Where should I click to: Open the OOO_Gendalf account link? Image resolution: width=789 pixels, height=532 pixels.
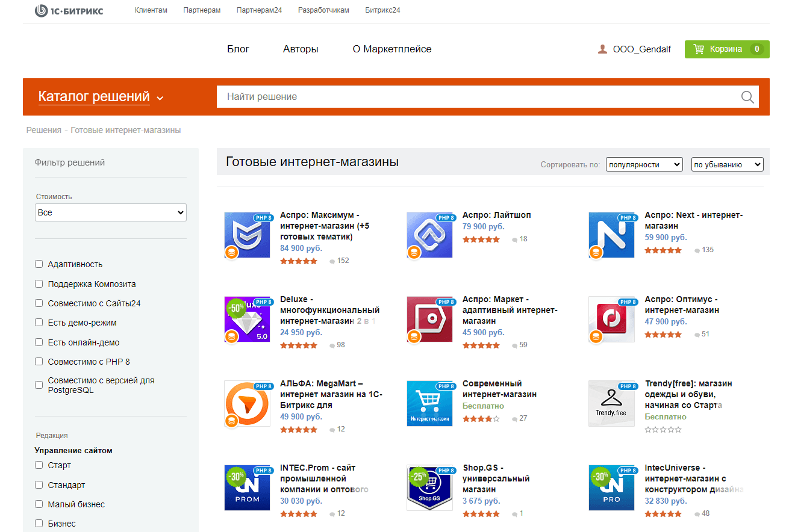642,49
